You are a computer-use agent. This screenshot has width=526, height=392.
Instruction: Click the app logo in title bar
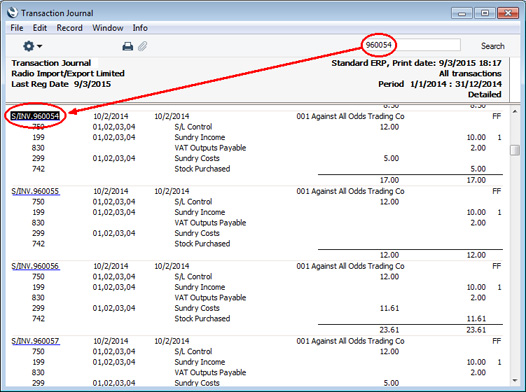coord(12,13)
